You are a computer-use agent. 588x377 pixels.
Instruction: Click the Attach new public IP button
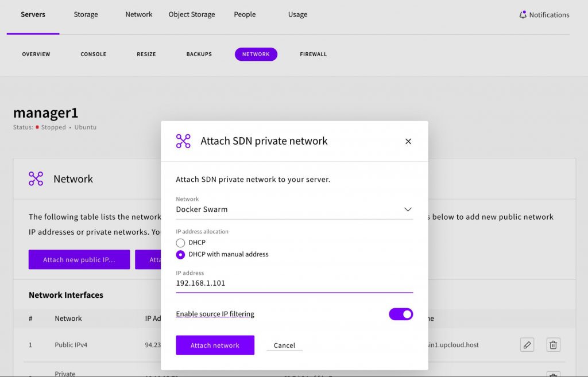pos(79,260)
